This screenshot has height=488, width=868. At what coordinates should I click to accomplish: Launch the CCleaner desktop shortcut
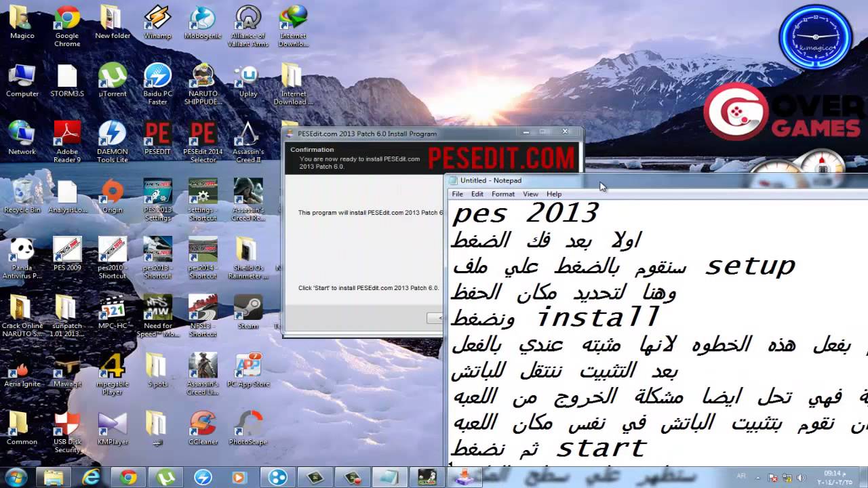click(203, 428)
